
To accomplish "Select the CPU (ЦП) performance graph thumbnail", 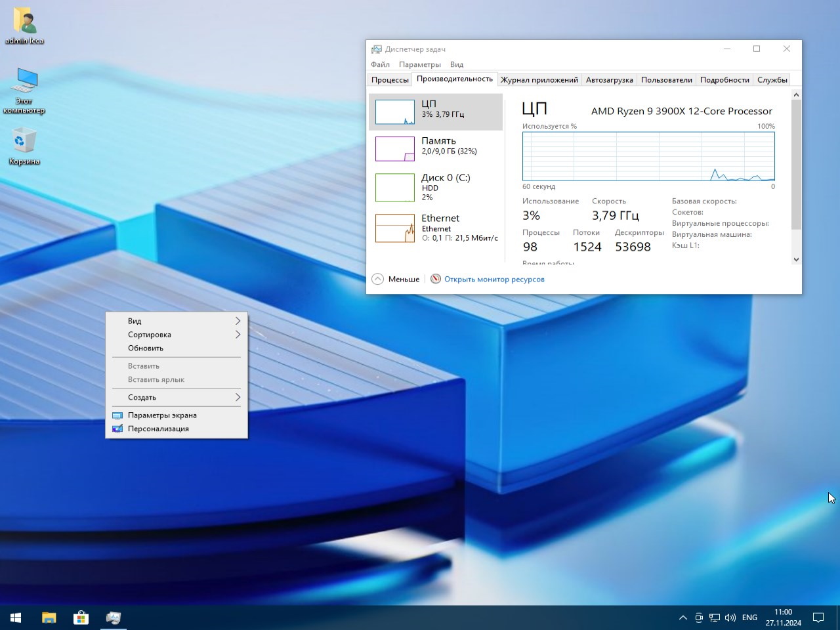I will tap(395, 112).
